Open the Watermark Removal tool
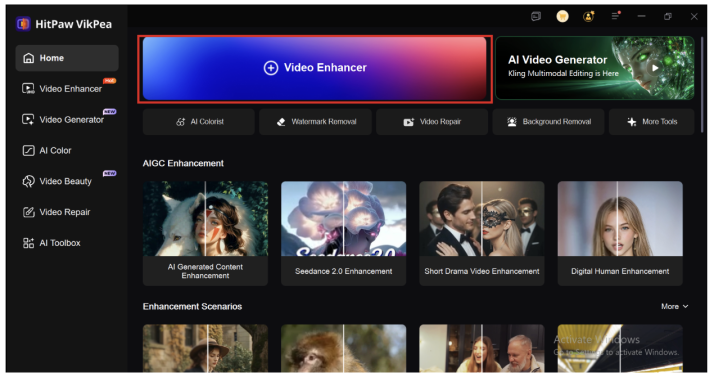Screen dimensions: 714x377 coord(315,122)
